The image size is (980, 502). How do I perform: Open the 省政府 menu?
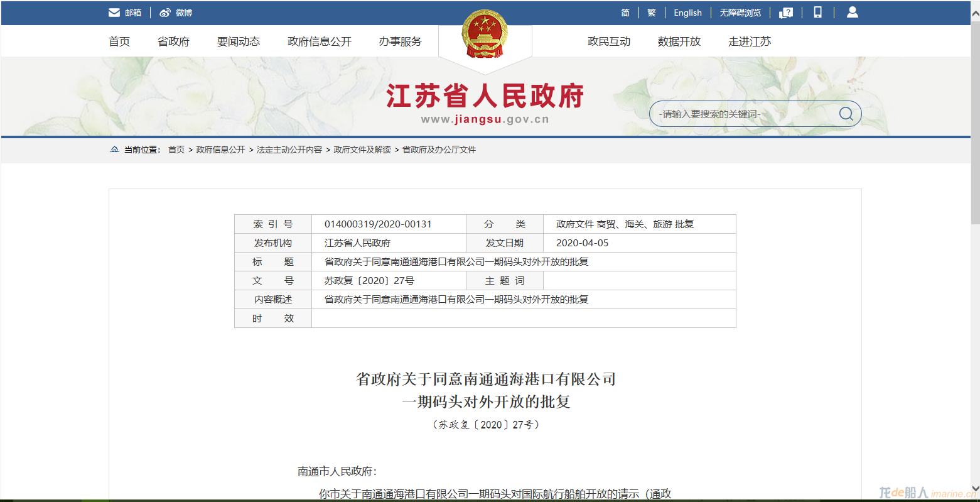pos(173,41)
